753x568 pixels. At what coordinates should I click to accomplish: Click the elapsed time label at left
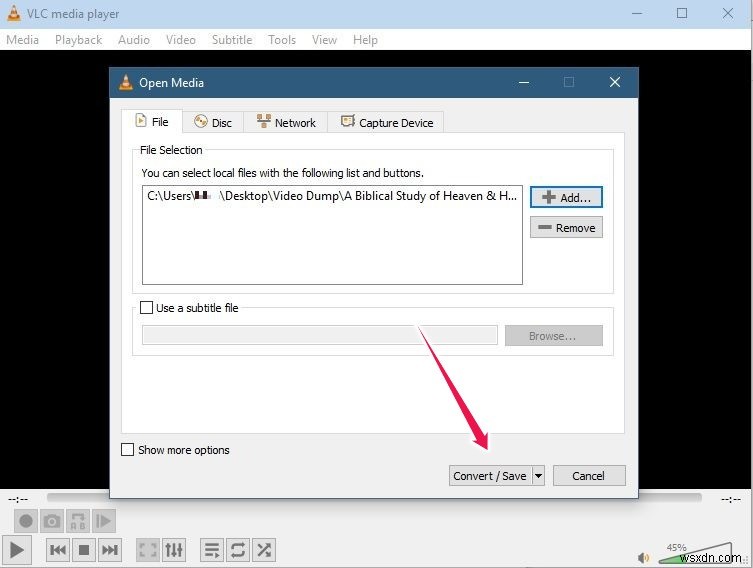click(18, 499)
